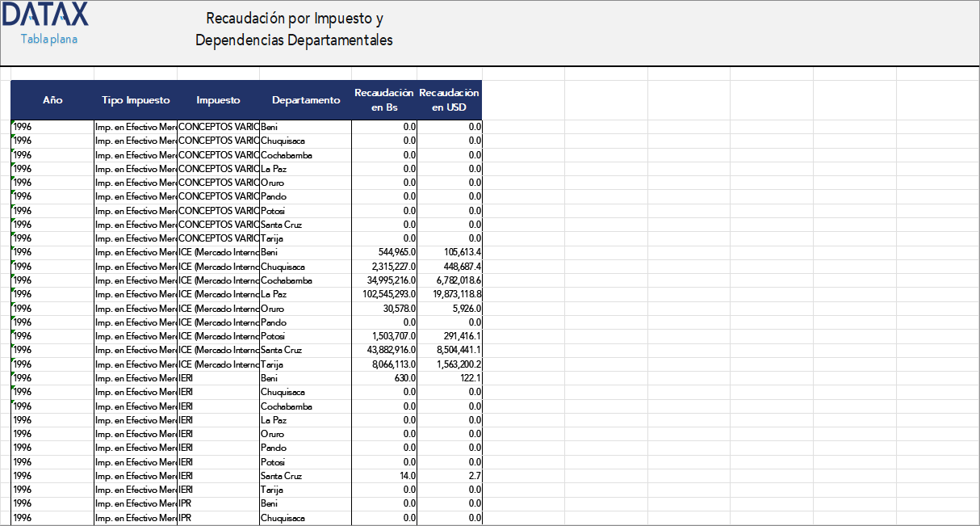Select the Recaudación en USD column header
The image size is (980, 526).
coord(449,99)
